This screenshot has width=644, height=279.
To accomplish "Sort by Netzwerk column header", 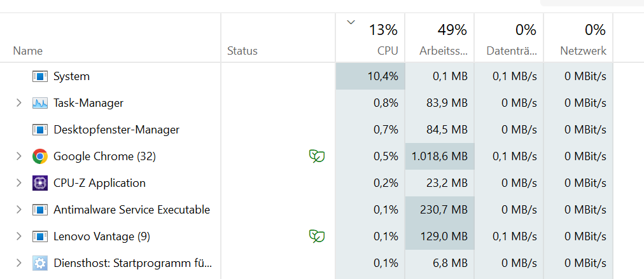I will tap(583, 51).
